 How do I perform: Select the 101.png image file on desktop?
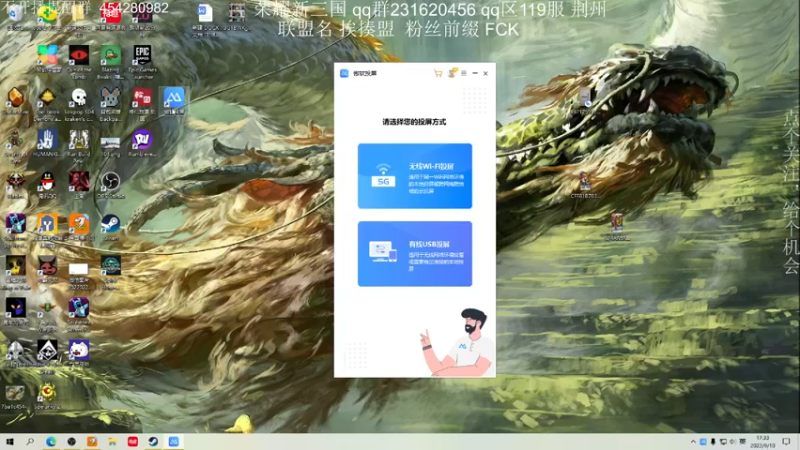111,145
